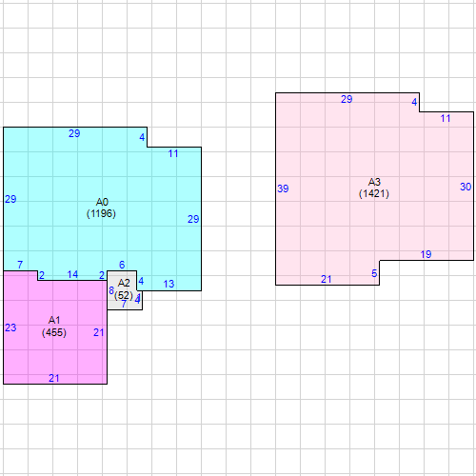Click the 7 dimension inside gray area A2

tap(124, 304)
